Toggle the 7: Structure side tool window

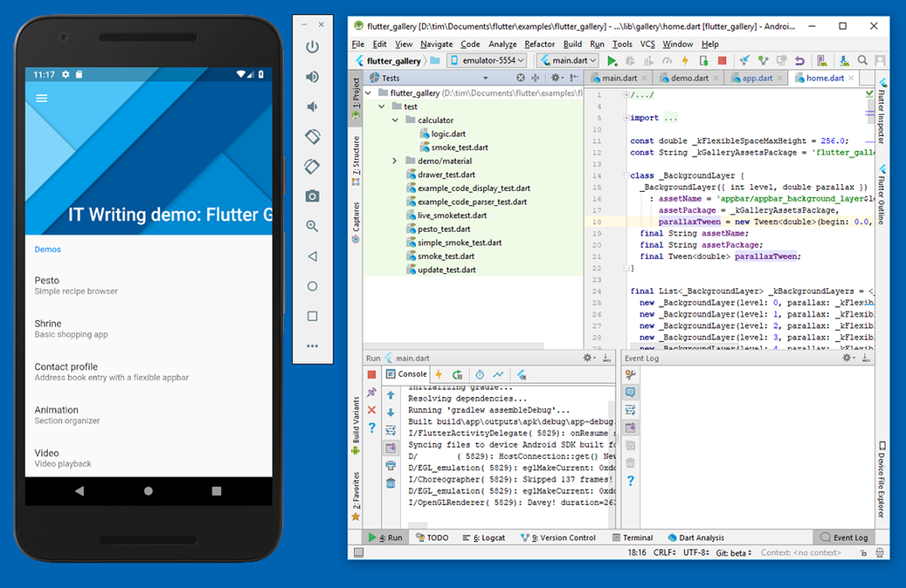point(356,160)
